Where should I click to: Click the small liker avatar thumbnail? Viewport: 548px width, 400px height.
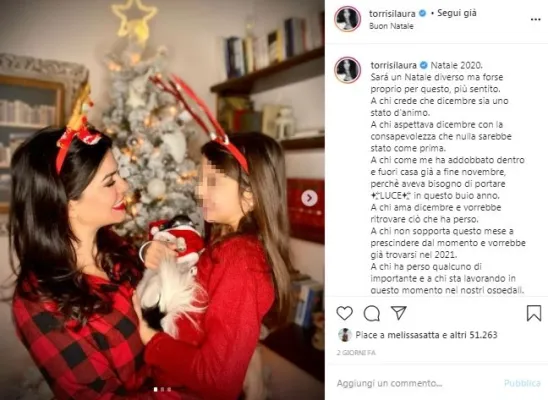[345, 335]
